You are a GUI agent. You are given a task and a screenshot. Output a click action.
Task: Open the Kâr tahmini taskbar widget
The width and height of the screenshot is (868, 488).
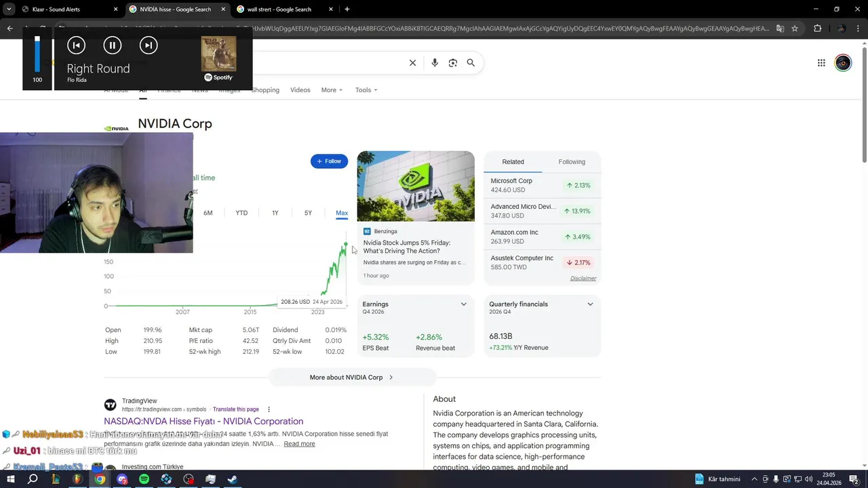click(718, 479)
